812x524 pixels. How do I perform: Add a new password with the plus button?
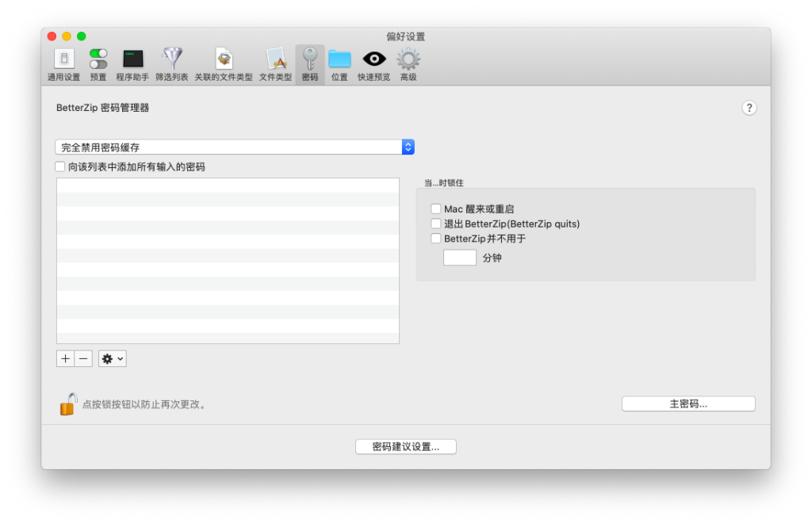point(64,358)
